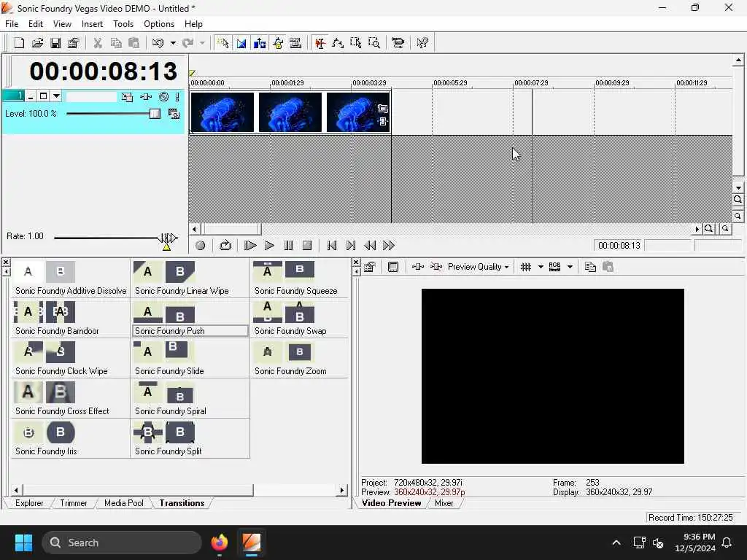
Task: Click the New project icon
Action: pos(19,43)
